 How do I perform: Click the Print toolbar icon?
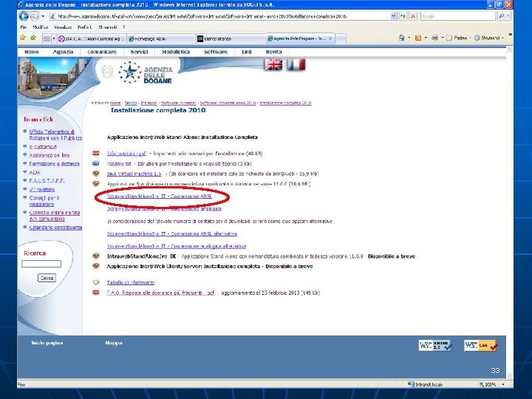click(434, 38)
